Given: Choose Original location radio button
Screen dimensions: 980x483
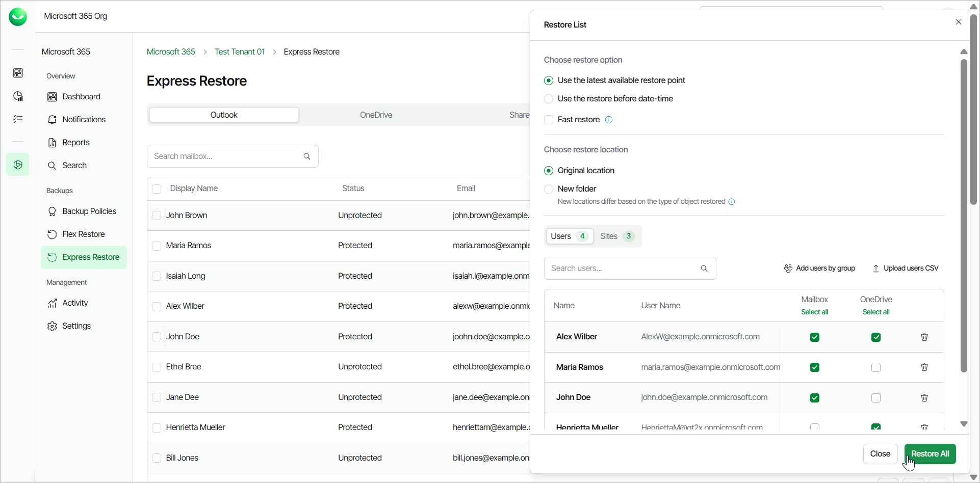Looking at the screenshot, I should tap(549, 171).
